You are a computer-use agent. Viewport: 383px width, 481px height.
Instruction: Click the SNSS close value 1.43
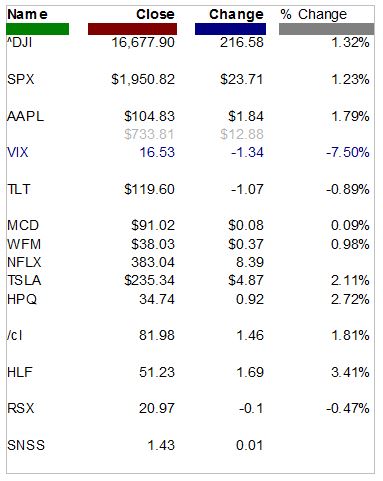161,445
